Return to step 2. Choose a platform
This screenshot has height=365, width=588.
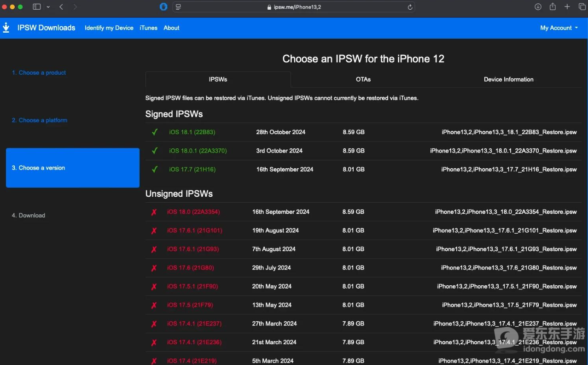click(40, 120)
